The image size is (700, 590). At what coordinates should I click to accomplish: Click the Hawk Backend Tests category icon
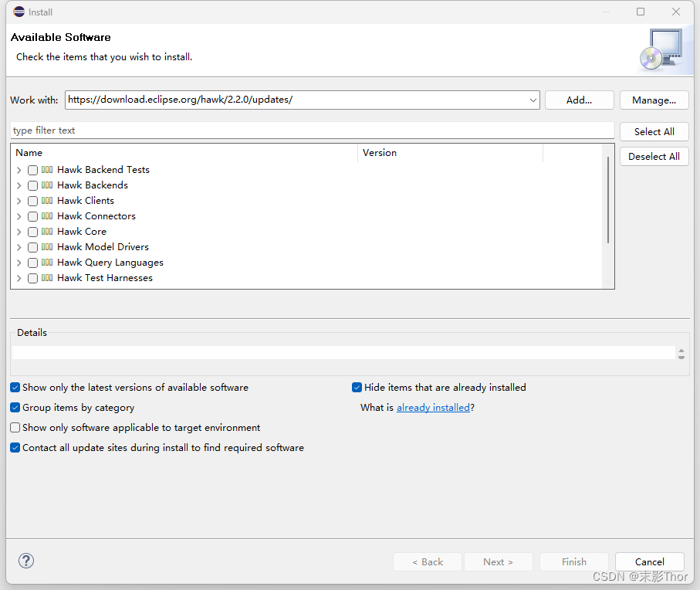pos(47,170)
